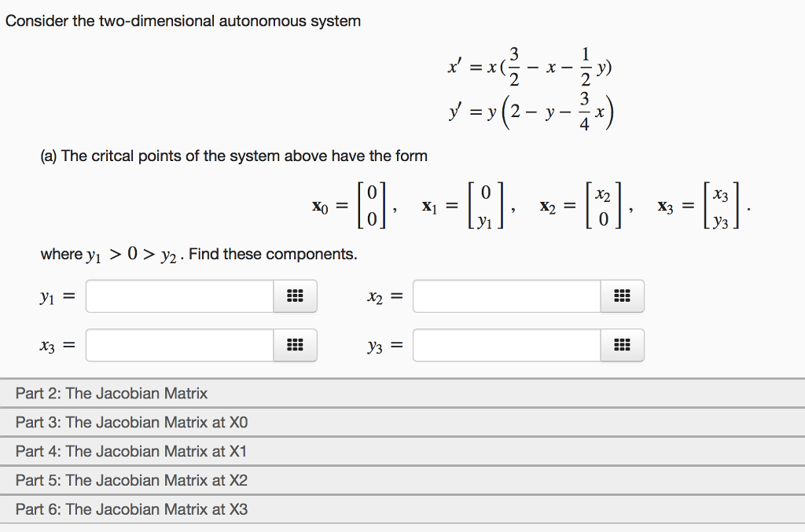Expand Part 4: The Jacobian Matrix at X1
This screenshot has height=532, width=805.
click(122, 452)
